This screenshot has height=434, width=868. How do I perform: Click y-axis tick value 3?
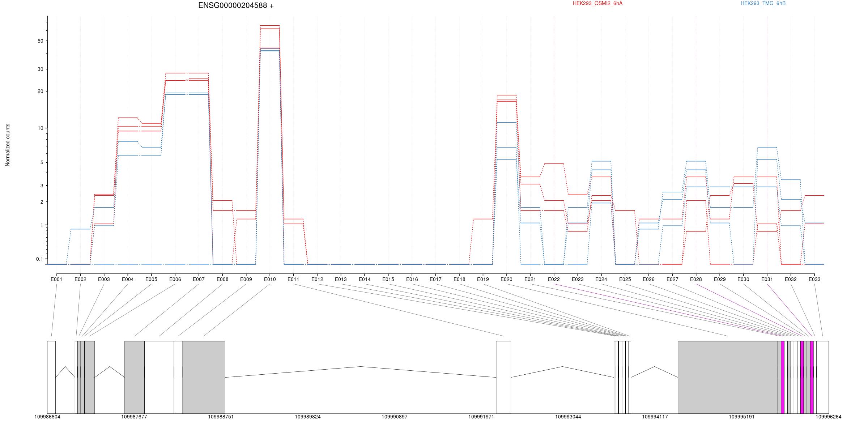(x=42, y=186)
